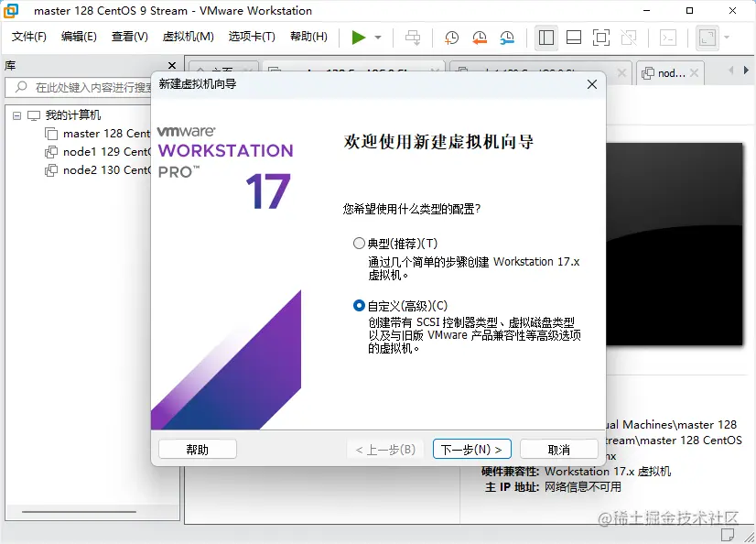Click the 下一步(N) button

pos(471,449)
